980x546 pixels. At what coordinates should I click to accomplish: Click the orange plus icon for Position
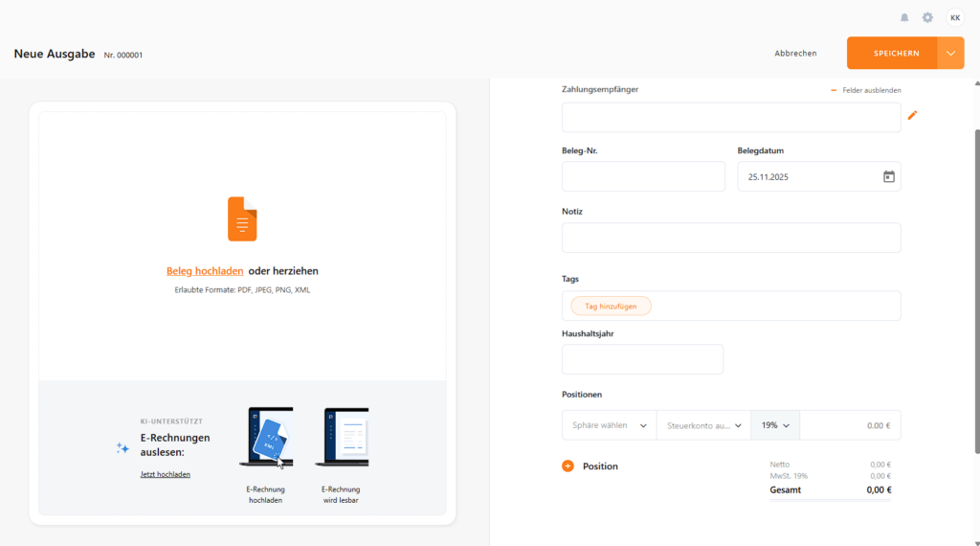point(568,466)
